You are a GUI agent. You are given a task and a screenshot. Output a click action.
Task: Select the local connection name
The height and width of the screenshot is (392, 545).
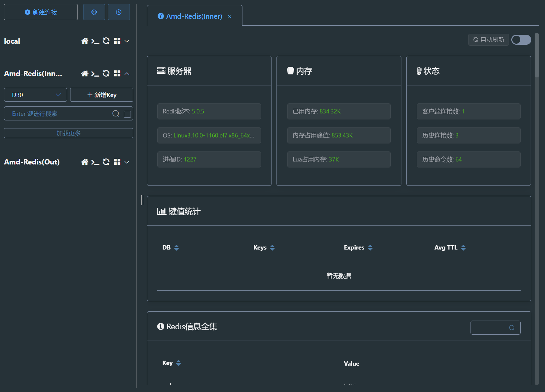(12, 41)
